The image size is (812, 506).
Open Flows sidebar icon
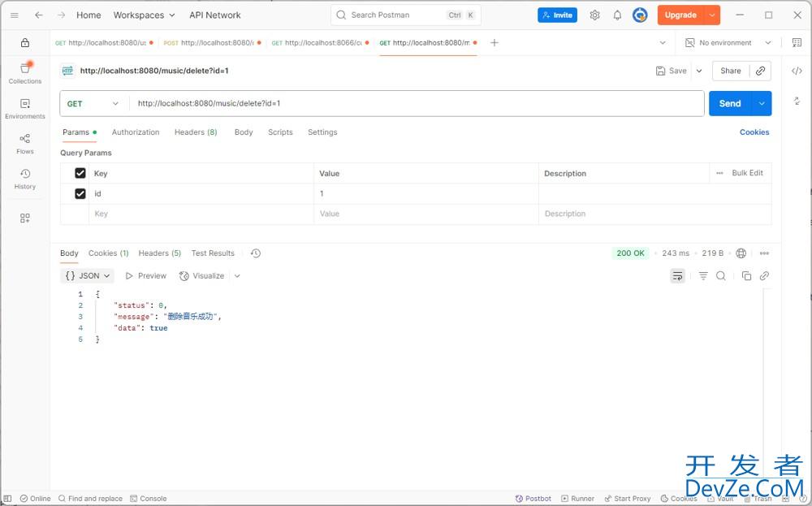coord(25,144)
